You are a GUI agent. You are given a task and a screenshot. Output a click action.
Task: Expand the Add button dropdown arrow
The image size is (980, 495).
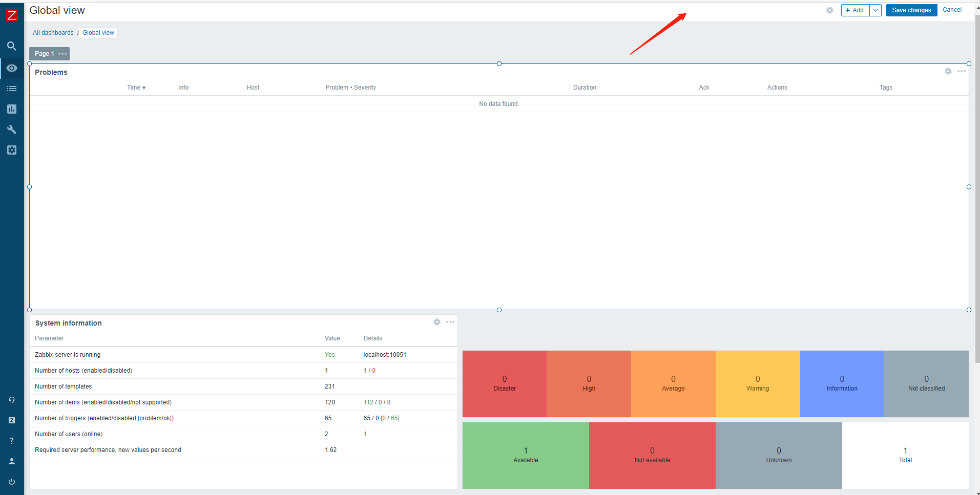[x=875, y=10]
